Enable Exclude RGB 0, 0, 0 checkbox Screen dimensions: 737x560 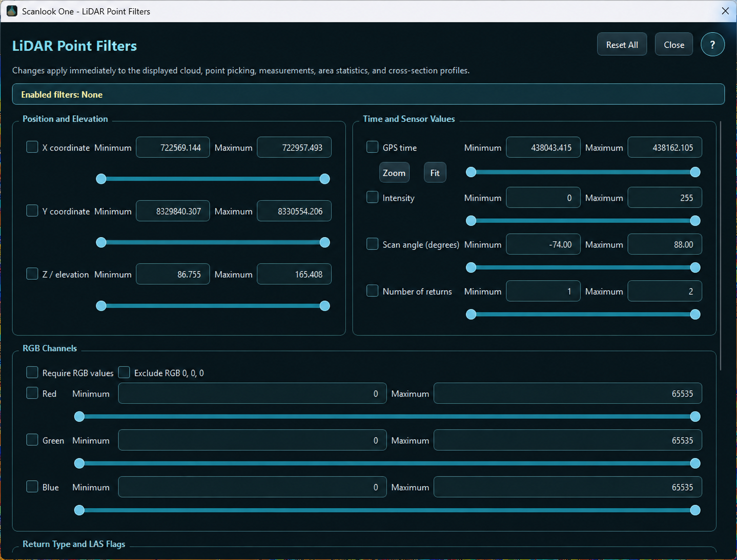coord(124,372)
